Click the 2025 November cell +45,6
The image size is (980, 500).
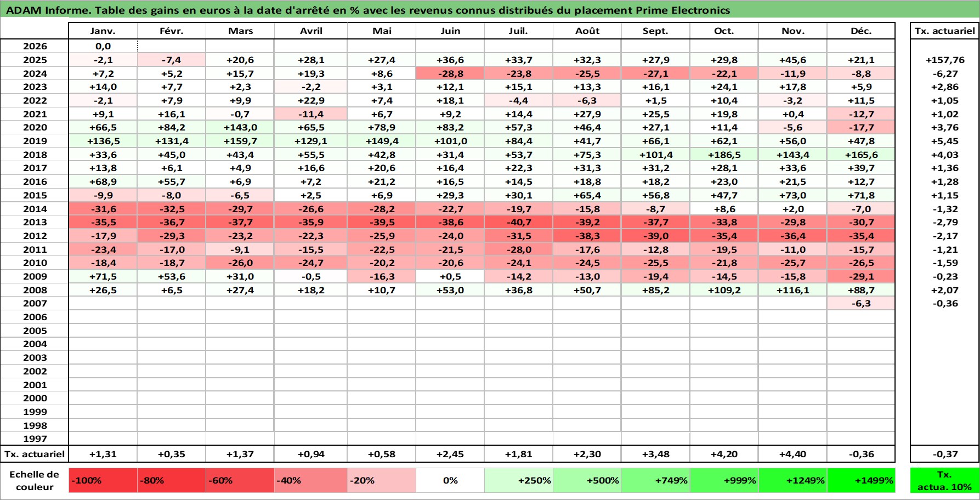[792, 60]
